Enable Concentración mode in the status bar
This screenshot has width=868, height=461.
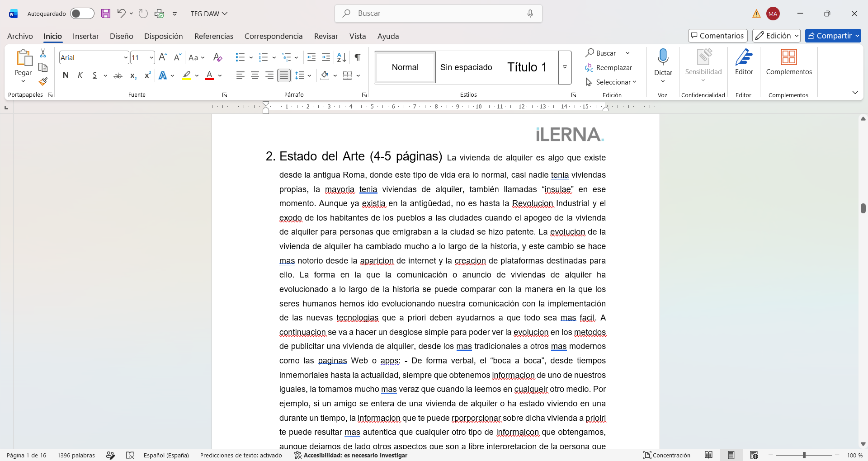pos(667,455)
